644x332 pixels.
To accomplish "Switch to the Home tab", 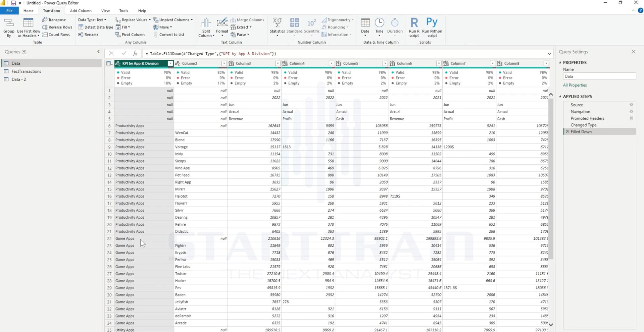I will (x=29, y=11).
